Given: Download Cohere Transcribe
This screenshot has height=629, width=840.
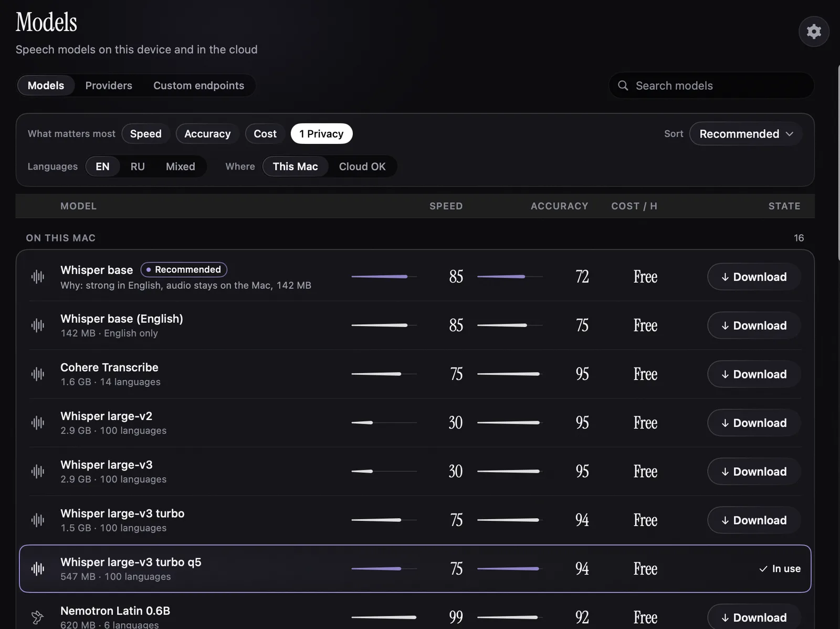Looking at the screenshot, I should pos(754,374).
